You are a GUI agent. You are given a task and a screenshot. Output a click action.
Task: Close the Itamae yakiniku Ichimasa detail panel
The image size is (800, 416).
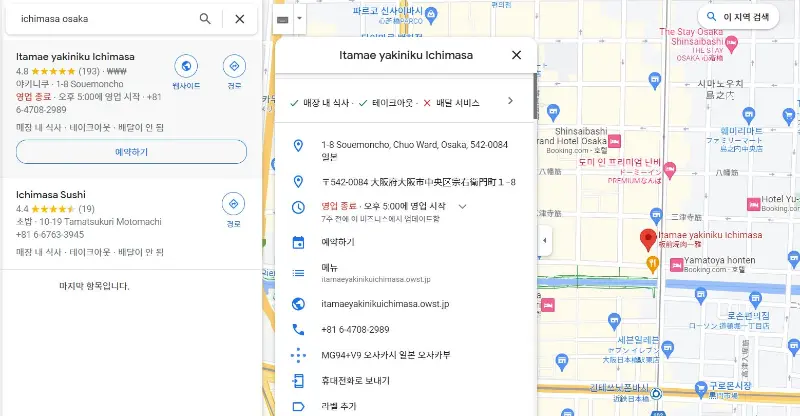(x=516, y=55)
